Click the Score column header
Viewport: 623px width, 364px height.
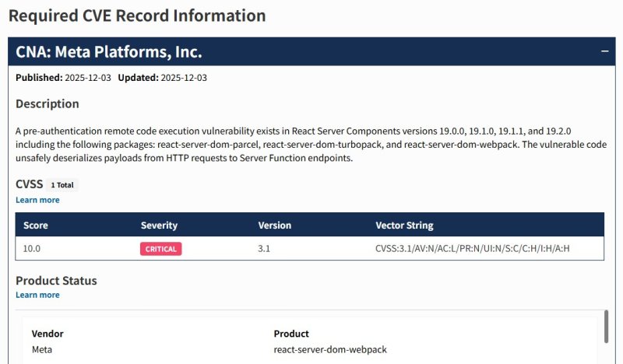tap(36, 226)
